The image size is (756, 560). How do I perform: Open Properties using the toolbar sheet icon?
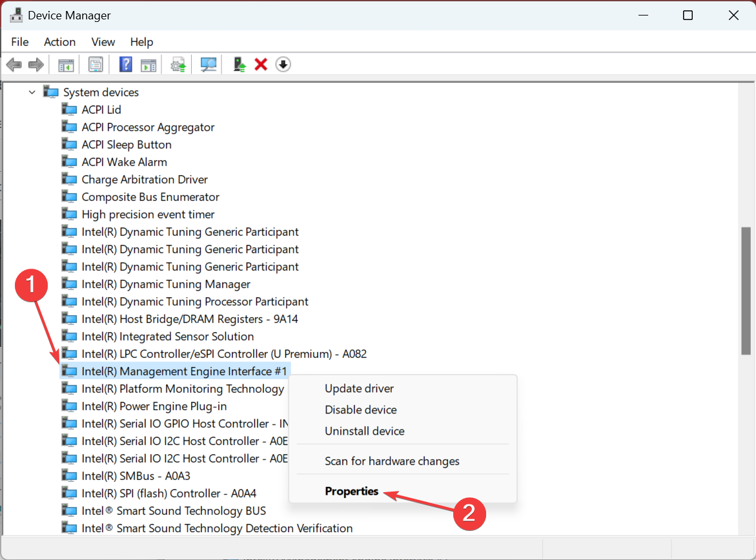(x=96, y=65)
